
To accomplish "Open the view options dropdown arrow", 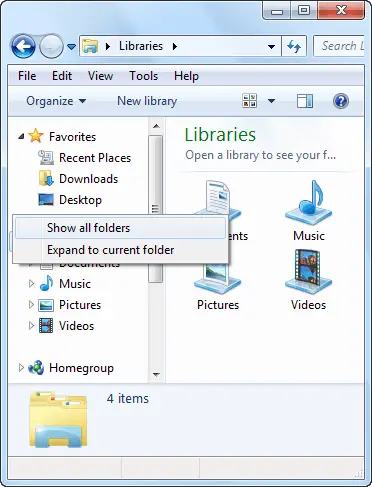I will [x=272, y=101].
